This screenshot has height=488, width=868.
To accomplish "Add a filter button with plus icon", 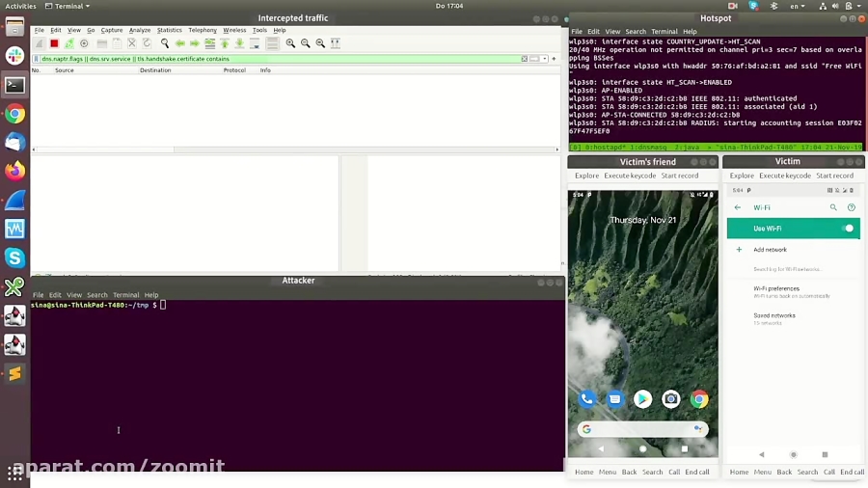I will point(554,59).
